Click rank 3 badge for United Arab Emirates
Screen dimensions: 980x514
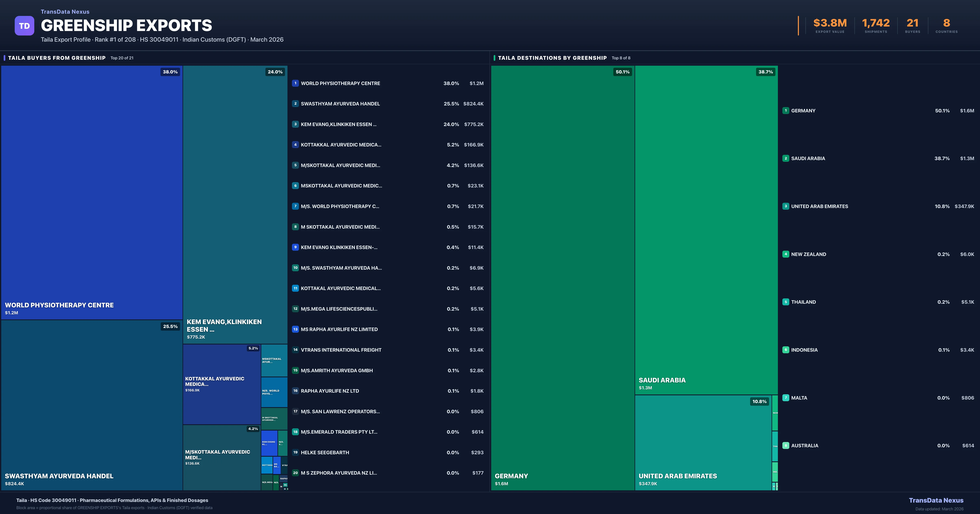[x=786, y=206]
